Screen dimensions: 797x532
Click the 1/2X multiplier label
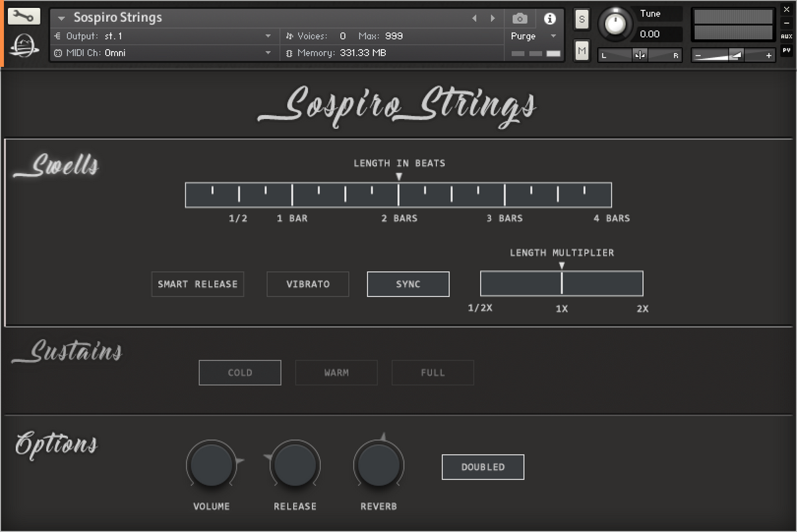480,308
